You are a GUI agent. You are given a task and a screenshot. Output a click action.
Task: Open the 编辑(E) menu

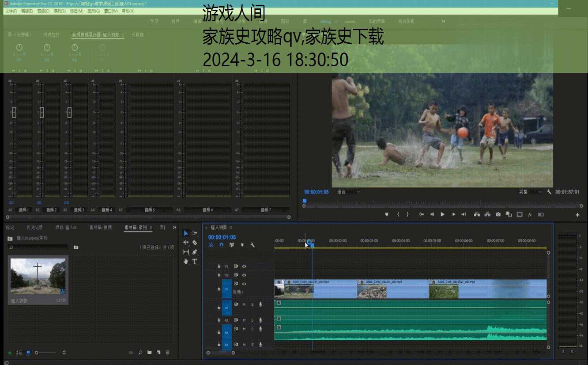(27, 11)
